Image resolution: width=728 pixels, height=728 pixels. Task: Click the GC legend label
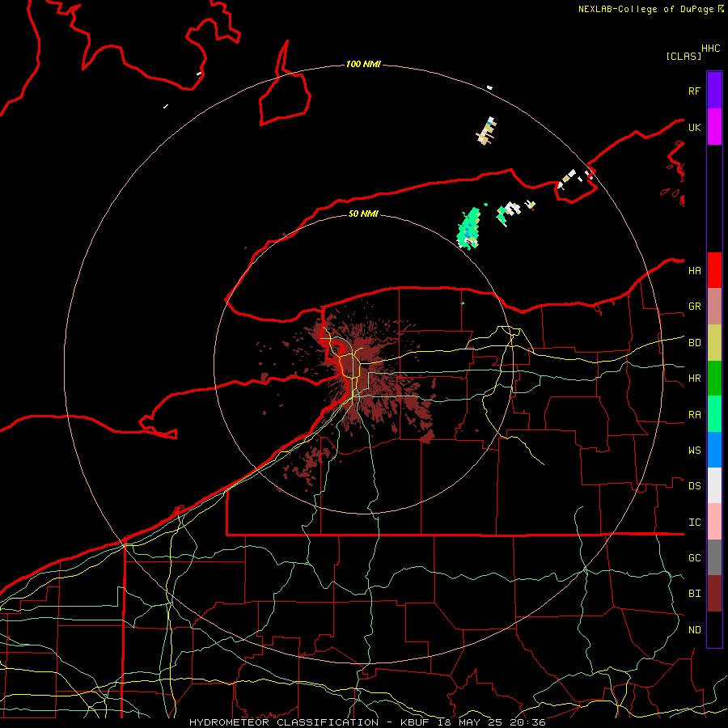click(x=694, y=558)
